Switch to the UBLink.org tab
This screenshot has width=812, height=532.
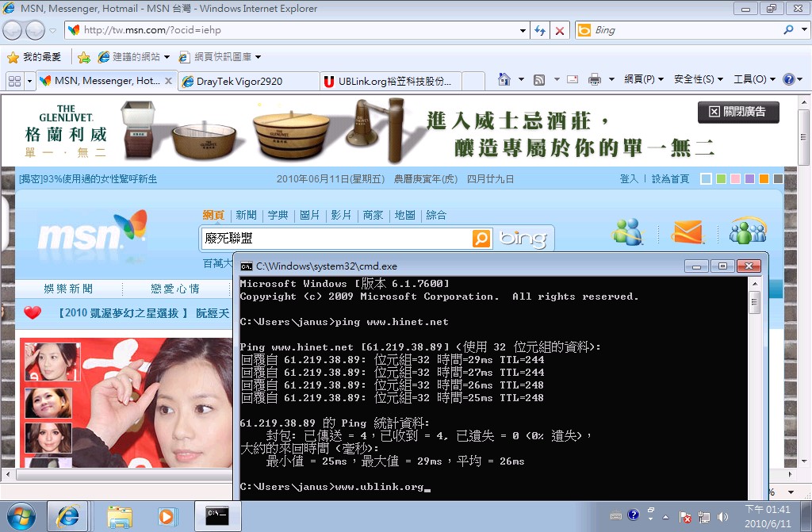(x=391, y=82)
